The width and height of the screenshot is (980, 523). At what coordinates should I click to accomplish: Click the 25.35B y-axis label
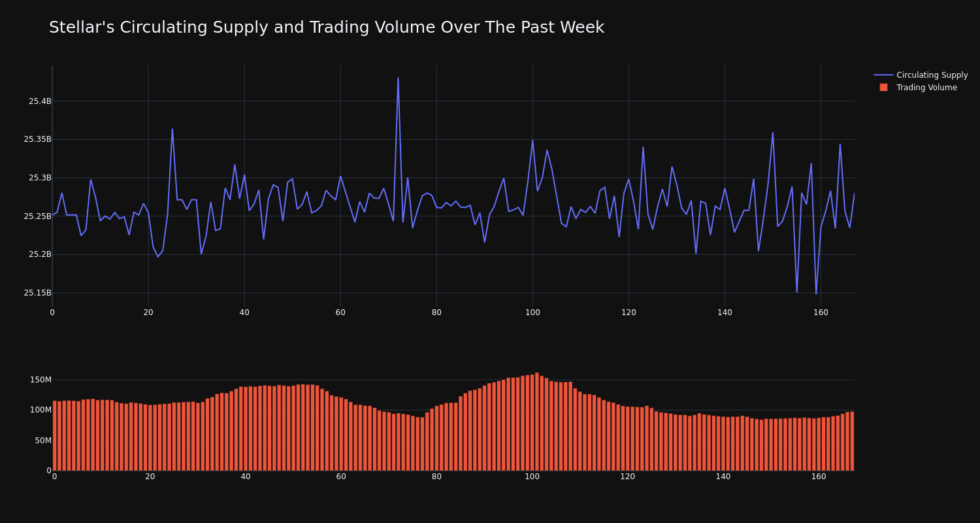click(x=37, y=139)
